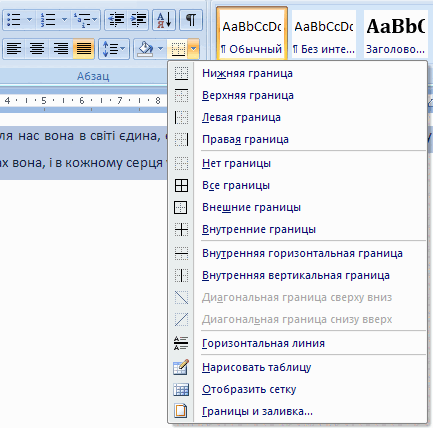This screenshot has height=428, width=433.
Task: Align text right
Action: [61, 49]
